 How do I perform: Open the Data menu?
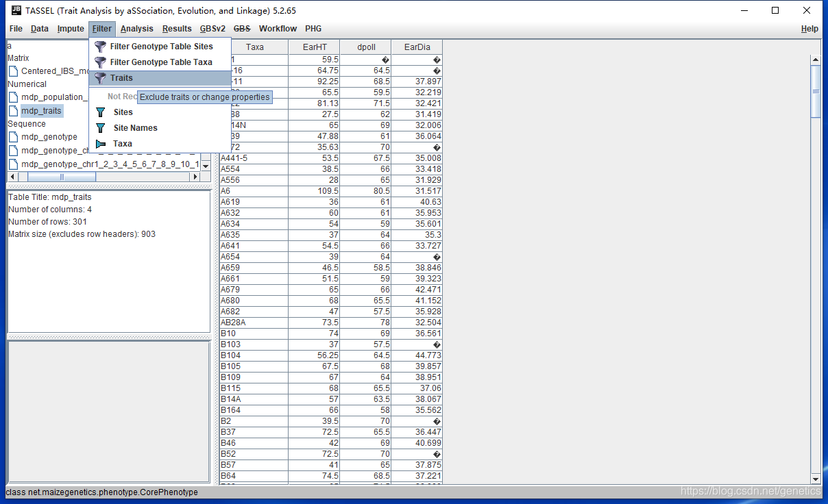pyautogui.click(x=40, y=29)
